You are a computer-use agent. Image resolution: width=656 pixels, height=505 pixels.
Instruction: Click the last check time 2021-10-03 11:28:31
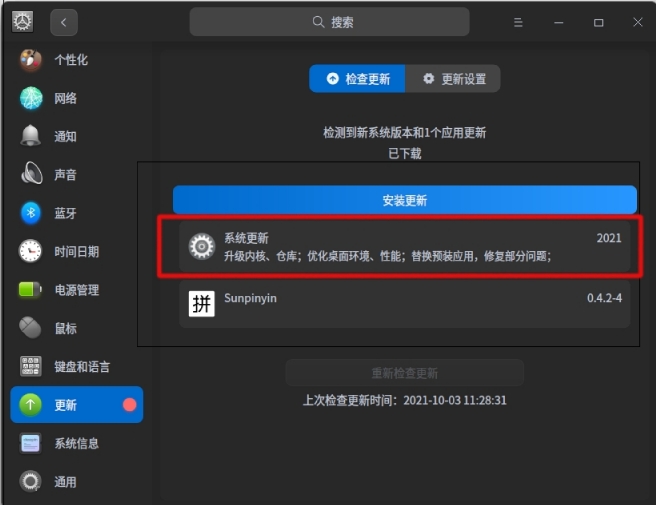pyautogui.click(x=455, y=400)
